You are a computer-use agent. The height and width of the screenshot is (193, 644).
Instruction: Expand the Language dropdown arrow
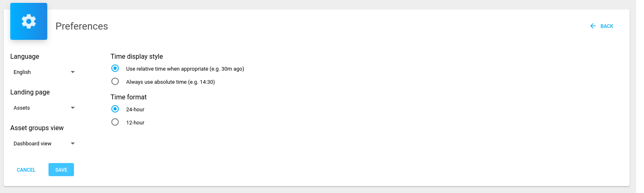point(73,72)
